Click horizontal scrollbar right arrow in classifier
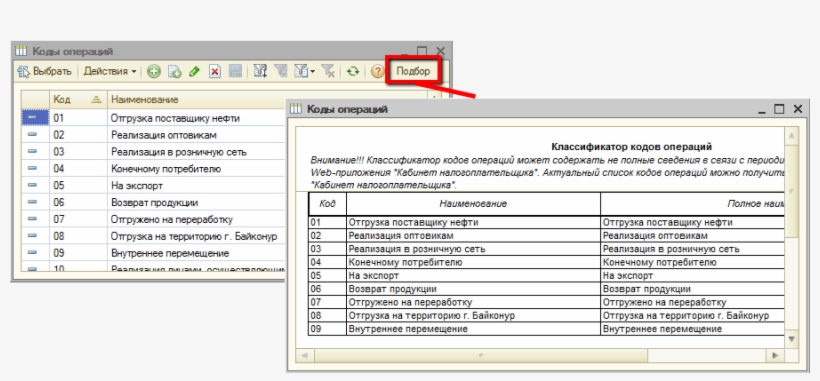This screenshot has height=381, width=820. click(x=776, y=356)
